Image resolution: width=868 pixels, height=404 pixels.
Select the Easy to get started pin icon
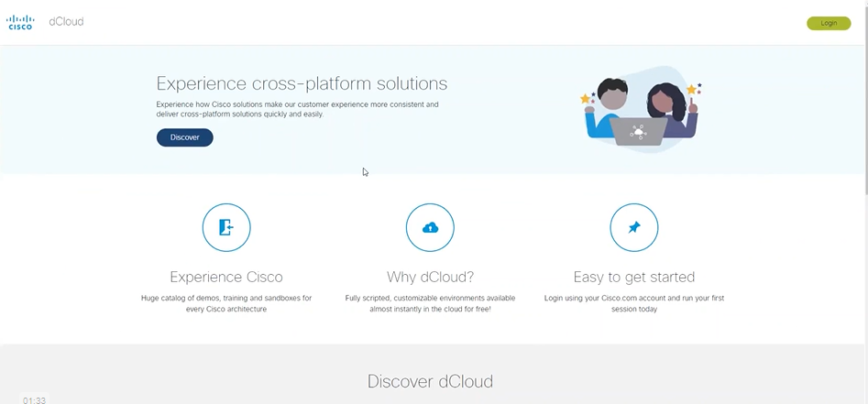pyautogui.click(x=634, y=227)
